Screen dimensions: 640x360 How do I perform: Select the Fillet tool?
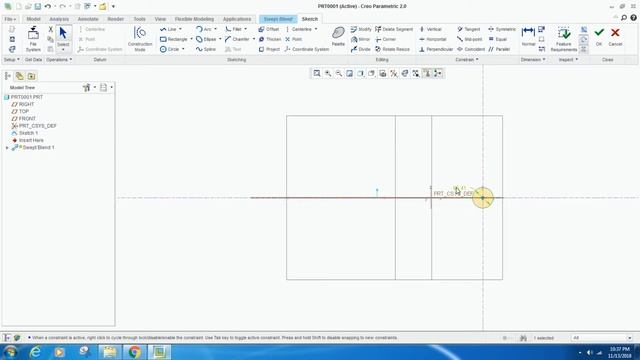tap(233, 29)
